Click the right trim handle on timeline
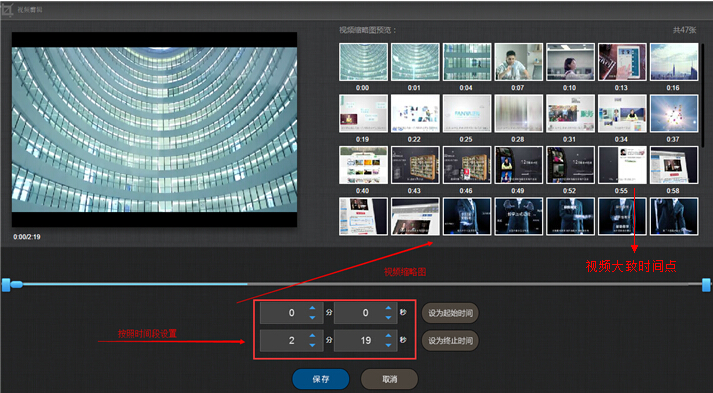Viewport: 713px width, 393px height. (706, 285)
